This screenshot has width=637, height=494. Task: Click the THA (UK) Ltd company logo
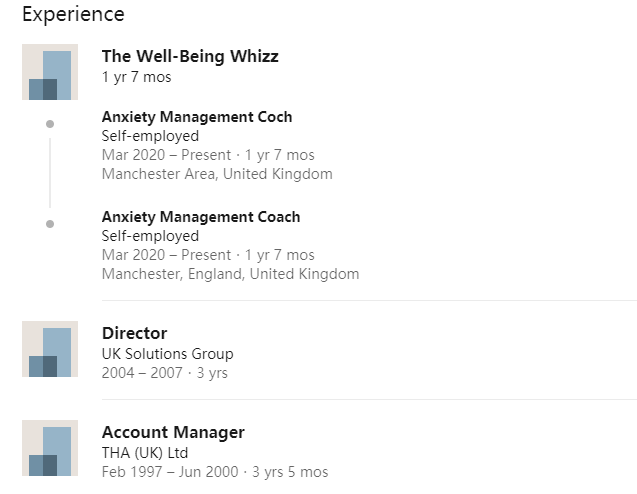click(x=50, y=448)
